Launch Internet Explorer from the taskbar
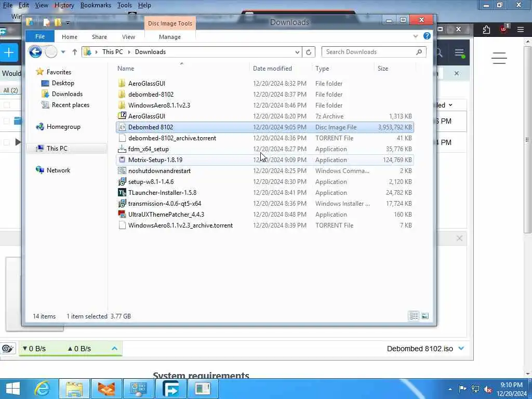Image resolution: width=532 pixels, height=399 pixels. pos(43,389)
